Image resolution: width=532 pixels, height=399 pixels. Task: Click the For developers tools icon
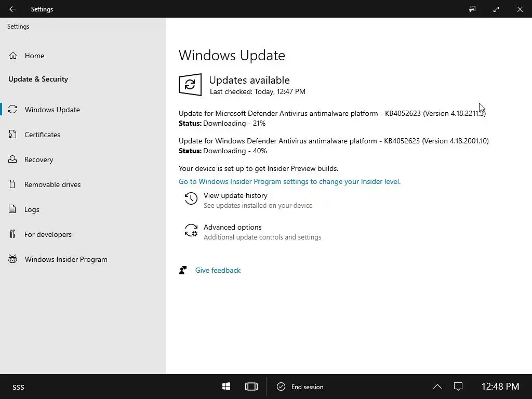pos(12,234)
